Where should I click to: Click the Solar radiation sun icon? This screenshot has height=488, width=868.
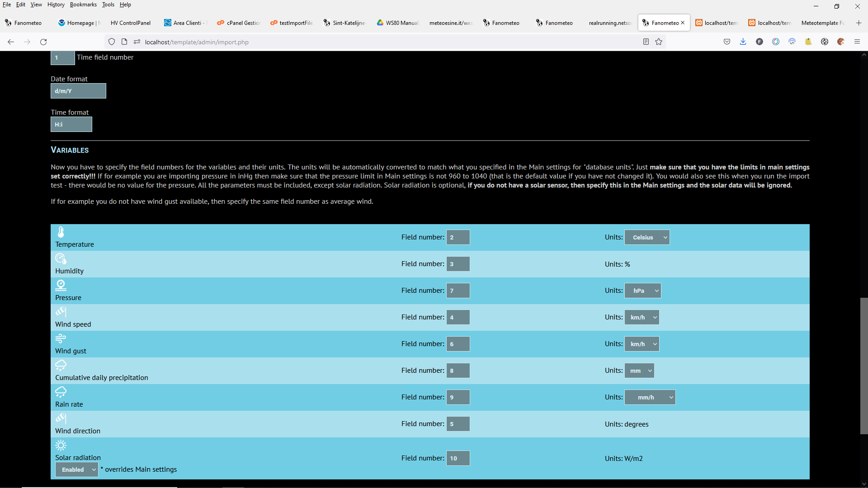[61, 445]
